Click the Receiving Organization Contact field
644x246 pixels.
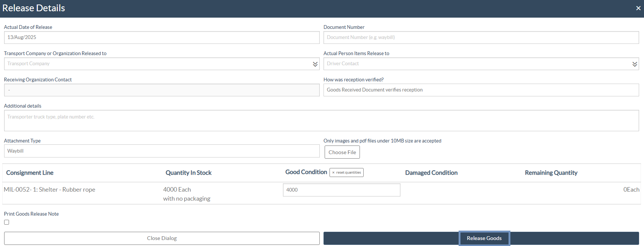tap(161, 90)
